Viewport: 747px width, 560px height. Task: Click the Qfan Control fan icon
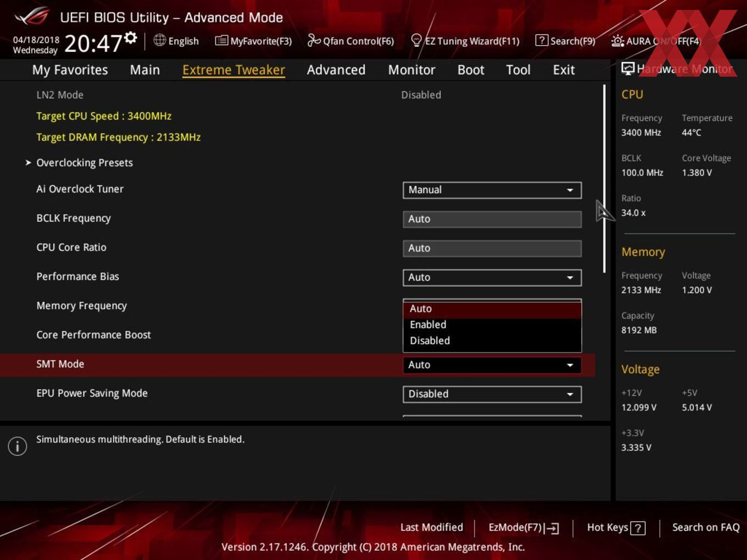coord(314,40)
